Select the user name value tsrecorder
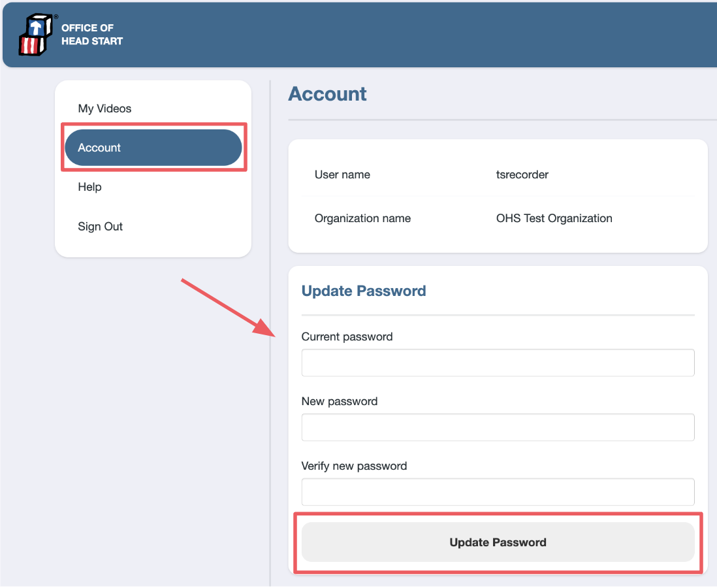 (x=522, y=174)
